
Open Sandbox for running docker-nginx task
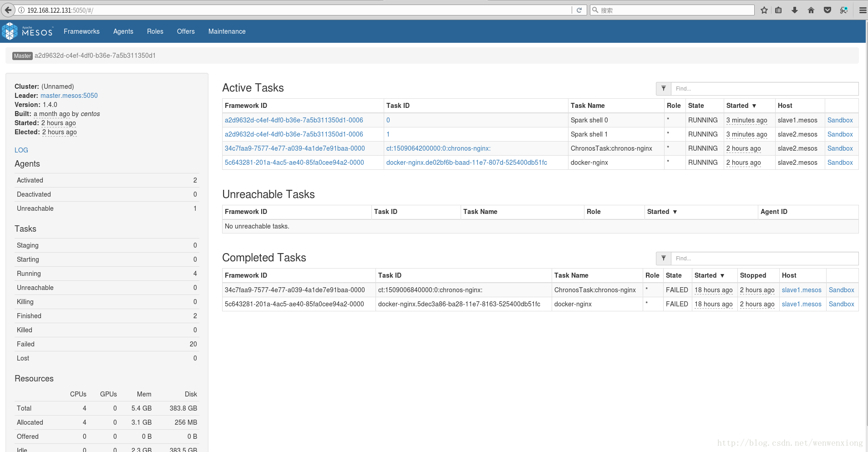tap(840, 163)
